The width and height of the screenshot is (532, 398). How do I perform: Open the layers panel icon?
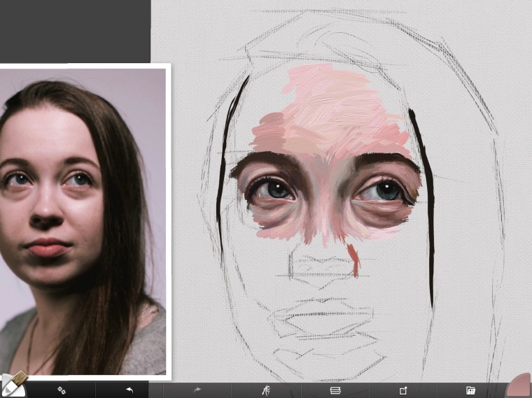coord(335,390)
